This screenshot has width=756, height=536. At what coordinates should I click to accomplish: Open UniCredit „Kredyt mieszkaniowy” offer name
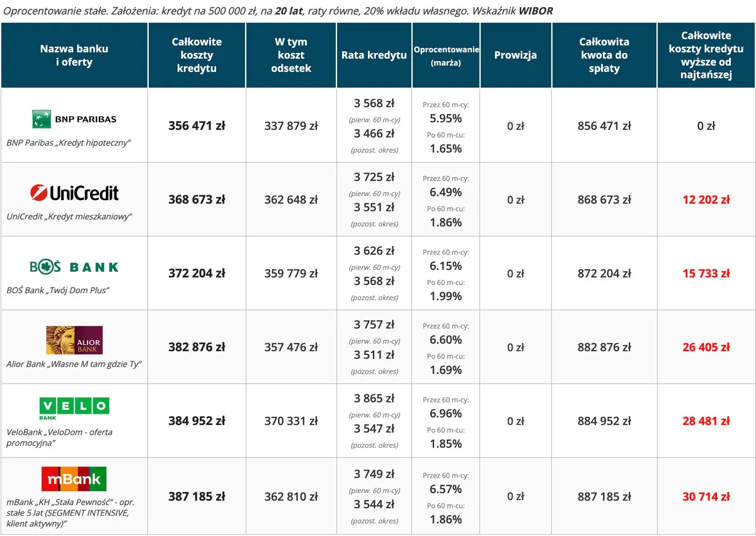point(69,216)
